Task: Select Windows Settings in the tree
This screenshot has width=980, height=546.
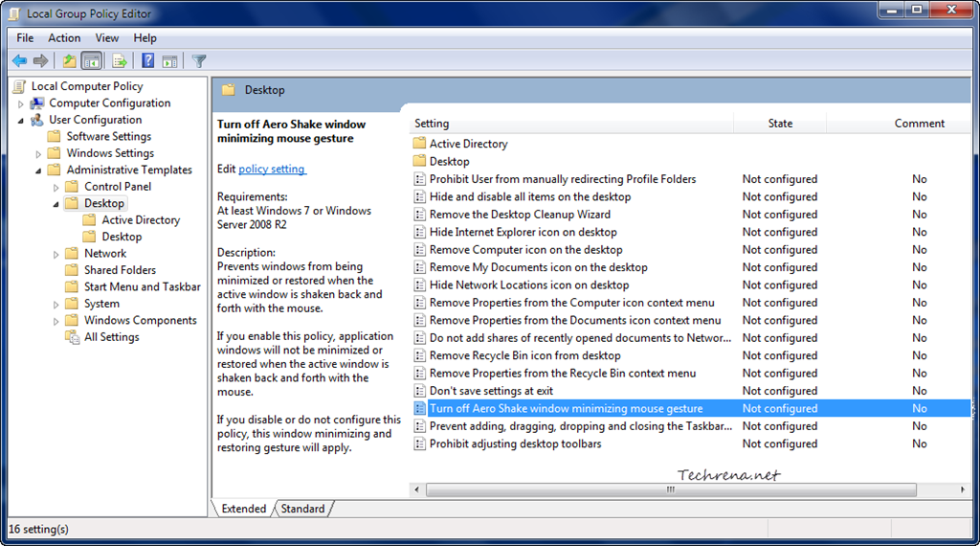Action: coord(110,153)
